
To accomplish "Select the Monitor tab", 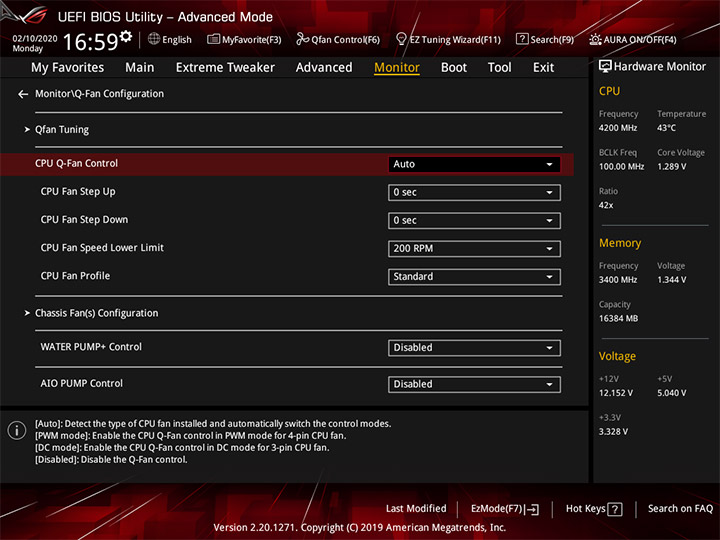I will pyautogui.click(x=397, y=68).
